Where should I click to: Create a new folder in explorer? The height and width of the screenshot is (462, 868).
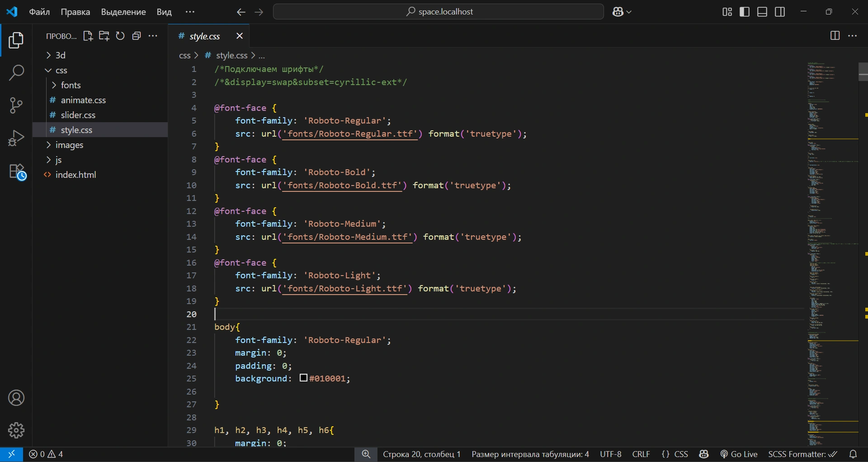point(104,36)
